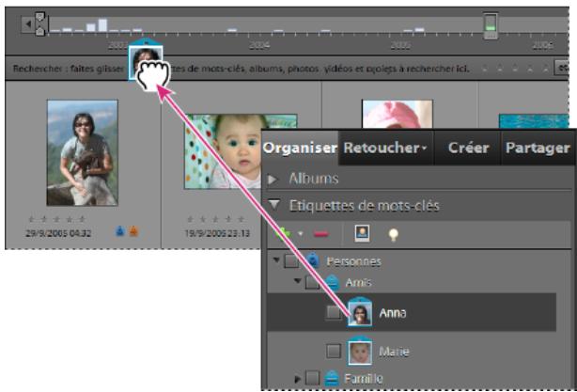Click the Famille sub-category tag icon
This screenshot has width=577, height=392.
[x=332, y=378]
